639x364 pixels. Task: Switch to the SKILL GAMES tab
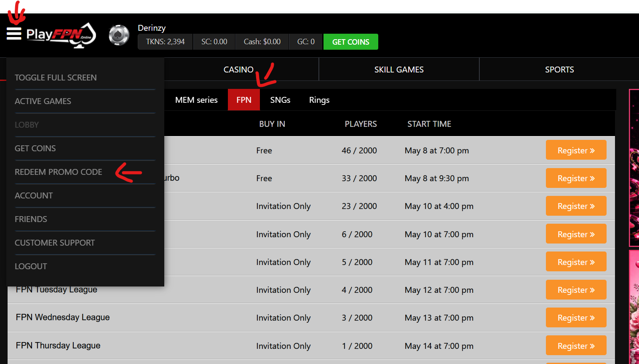tap(399, 70)
